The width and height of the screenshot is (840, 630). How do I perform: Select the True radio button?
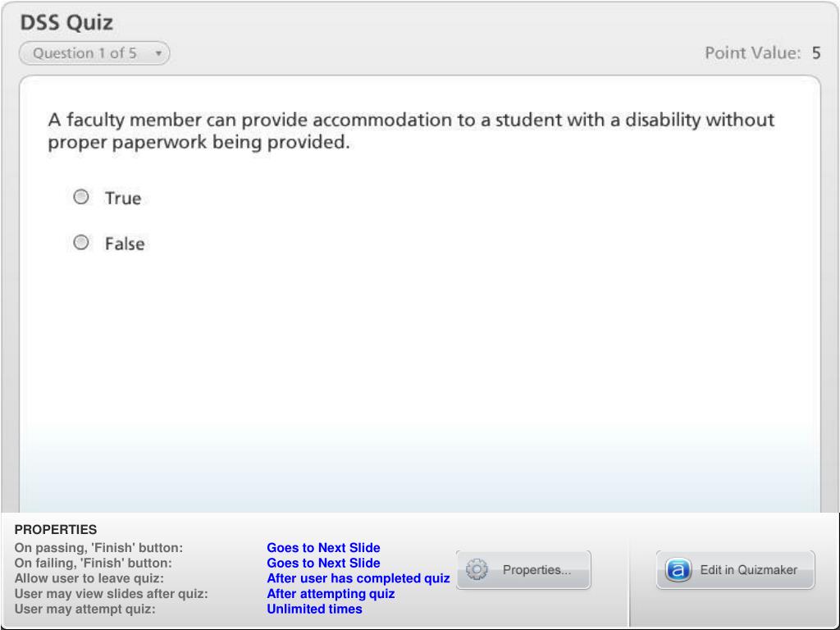click(81, 197)
